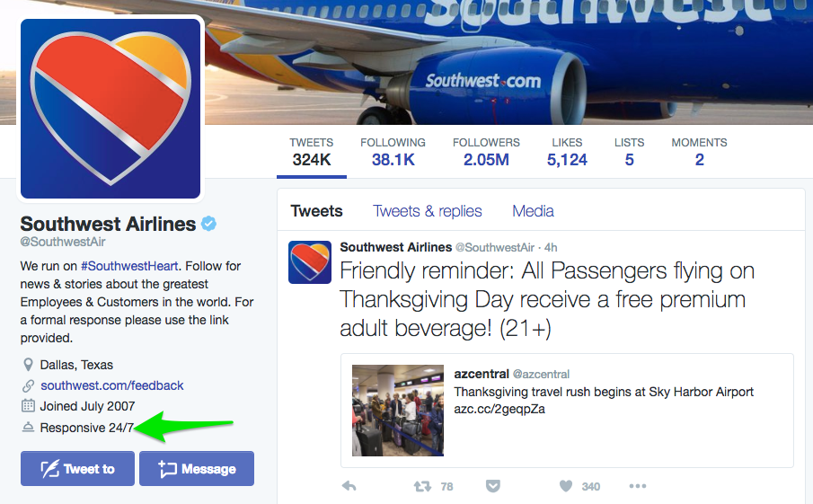The image size is (813, 504).
Task: Click the #SouthwestHeart hashtag
Action: click(129, 266)
